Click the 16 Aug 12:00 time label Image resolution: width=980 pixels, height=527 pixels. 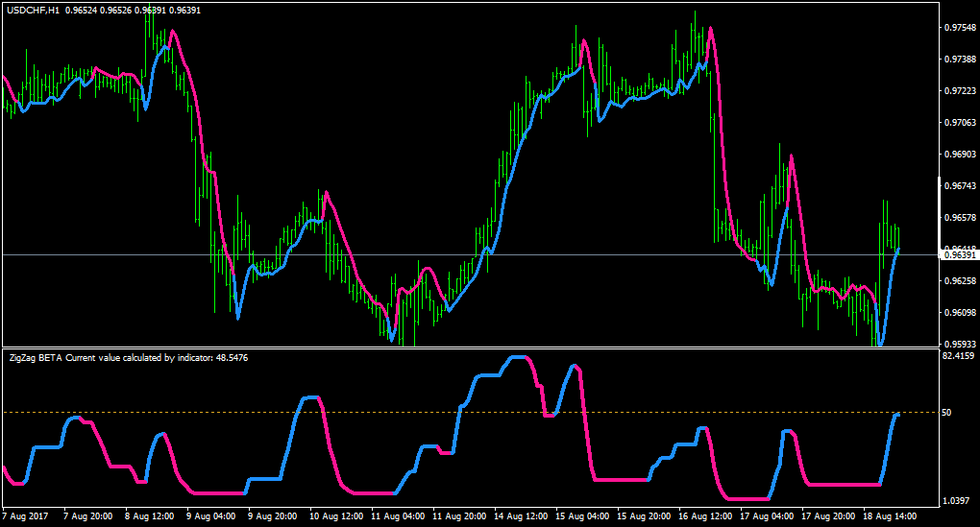[705, 516]
